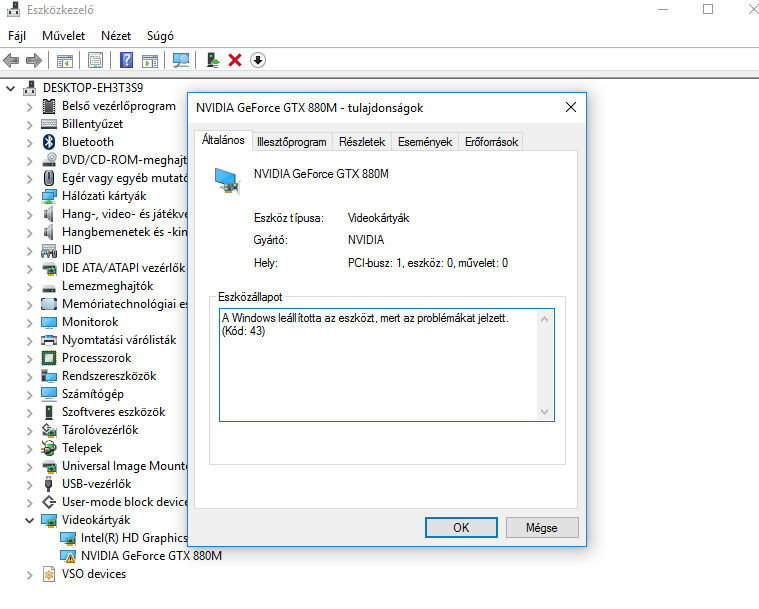The width and height of the screenshot is (759, 609).
Task: Open the Súgó menu
Action: click(160, 36)
